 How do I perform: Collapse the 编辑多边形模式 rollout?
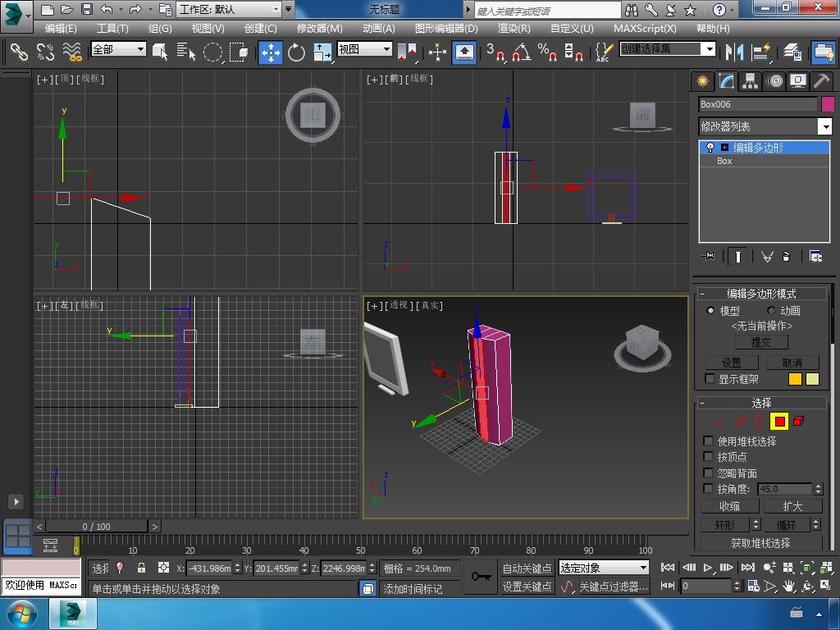click(x=761, y=294)
